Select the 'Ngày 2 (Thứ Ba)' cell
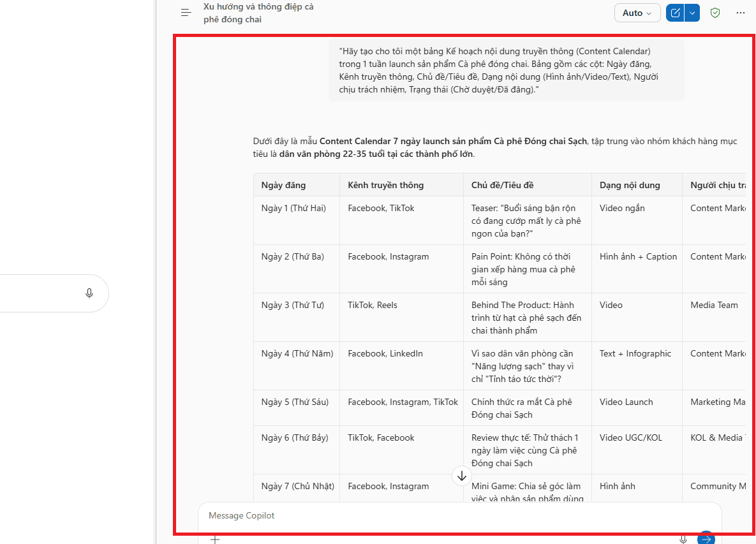This screenshot has height=544, width=756. [x=297, y=269]
